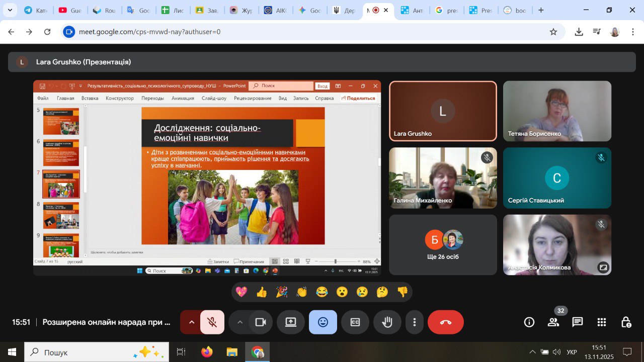Open the in-call chat panel
The image size is (644, 362).
[x=577, y=322]
